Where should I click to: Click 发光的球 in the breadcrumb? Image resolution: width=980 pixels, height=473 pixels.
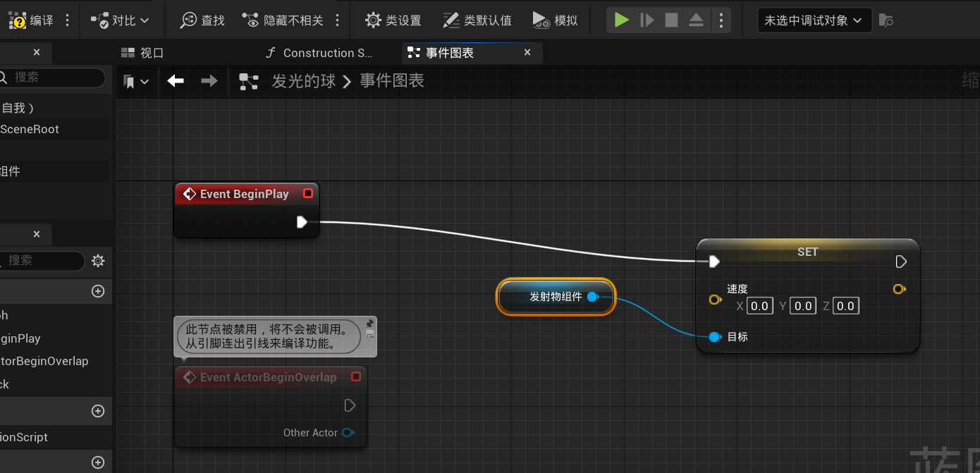pos(304,81)
